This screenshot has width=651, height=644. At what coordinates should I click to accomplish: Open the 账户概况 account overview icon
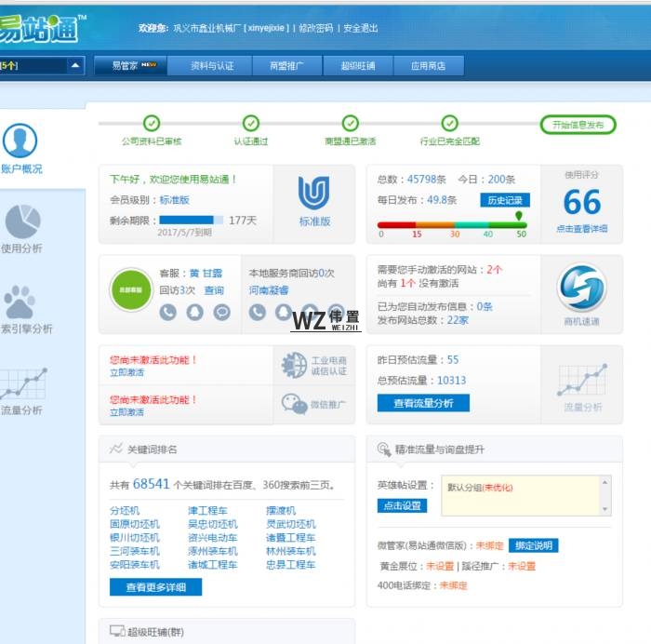20,141
